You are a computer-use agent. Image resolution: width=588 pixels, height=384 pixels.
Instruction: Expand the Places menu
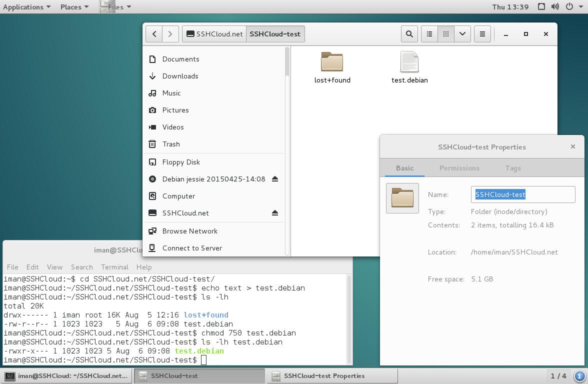pos(74,7)
